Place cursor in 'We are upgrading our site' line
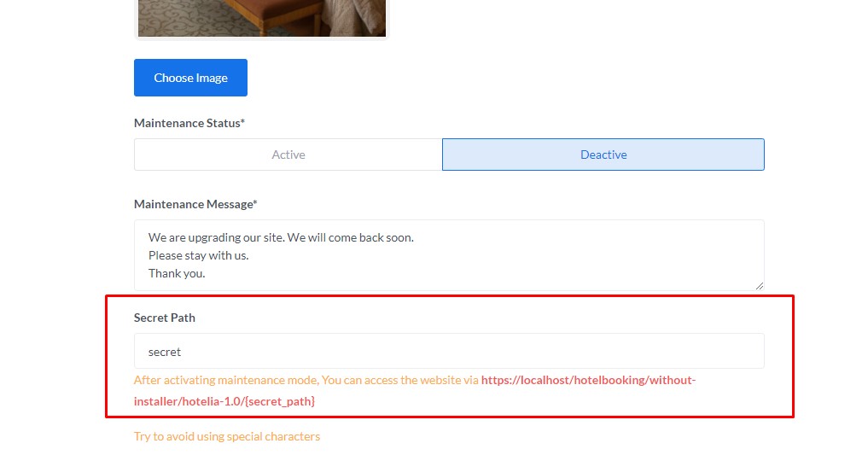This screenshot has width=868, height=455. tap(280, 237)
